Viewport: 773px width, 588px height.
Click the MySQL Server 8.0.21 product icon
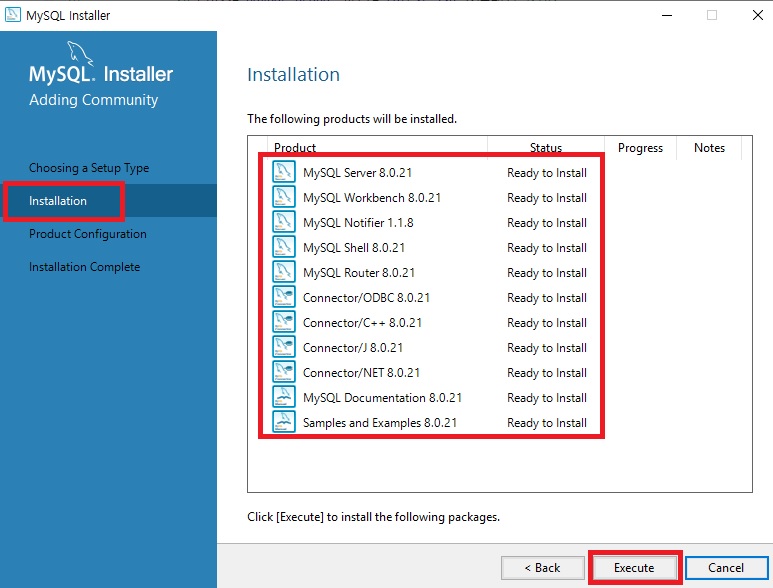click(284, 172)
